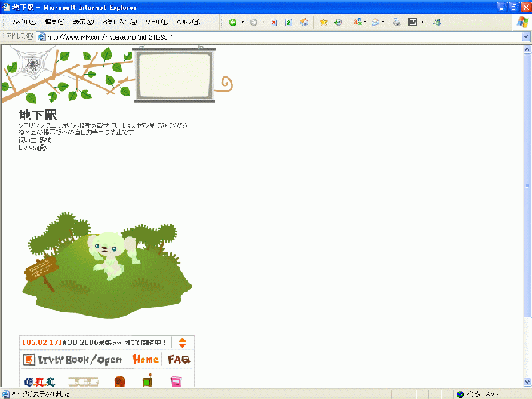Expand the dropdown arrow beside the Edit icon
The image size is (532, 399).
click(422, 22)
